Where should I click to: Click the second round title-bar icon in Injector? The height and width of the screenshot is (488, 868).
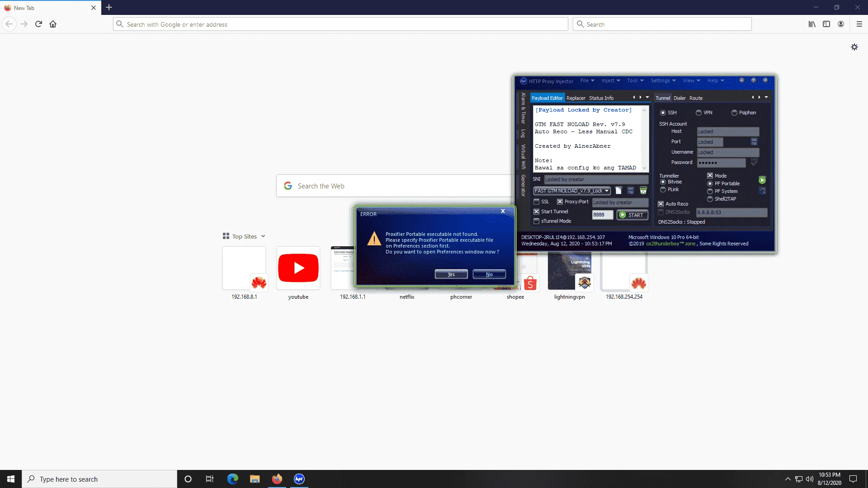pyautogui.click(x=754, y=80)
